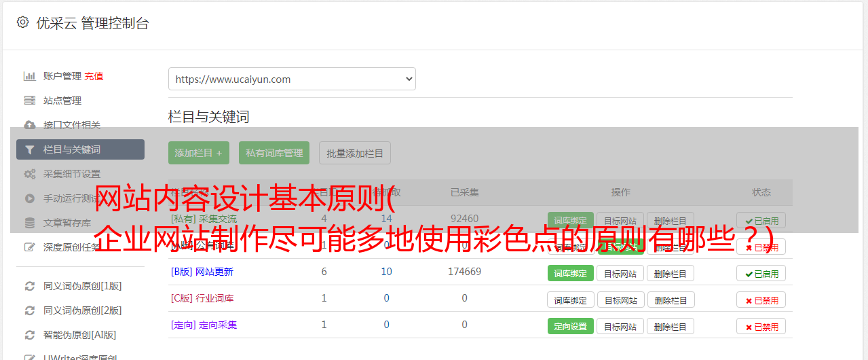Click the 栏目与关键词 page heading
Image resolution: width=868 pixels, height=360 pixels.
pyautogui.click(x=209, y=117)
